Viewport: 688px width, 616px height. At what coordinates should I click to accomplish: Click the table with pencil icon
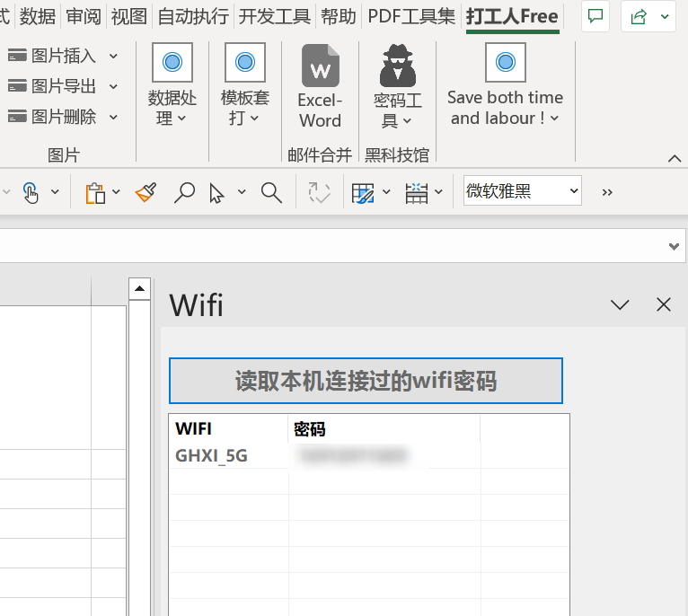point(363,192)
